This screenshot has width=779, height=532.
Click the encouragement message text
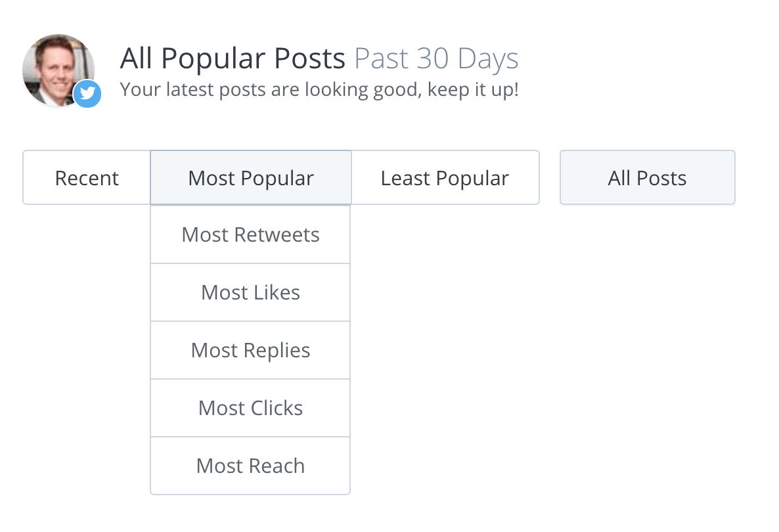click(319, 89)
